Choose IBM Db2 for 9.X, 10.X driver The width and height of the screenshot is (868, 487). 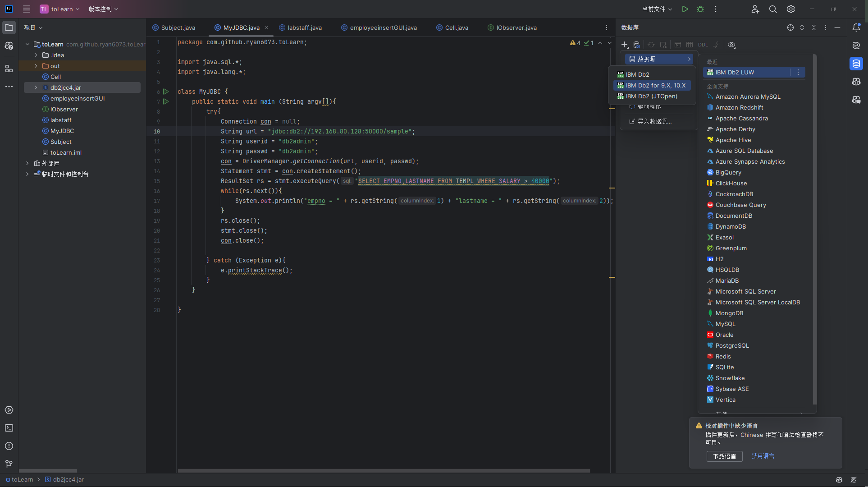click(x=652, y=85)
